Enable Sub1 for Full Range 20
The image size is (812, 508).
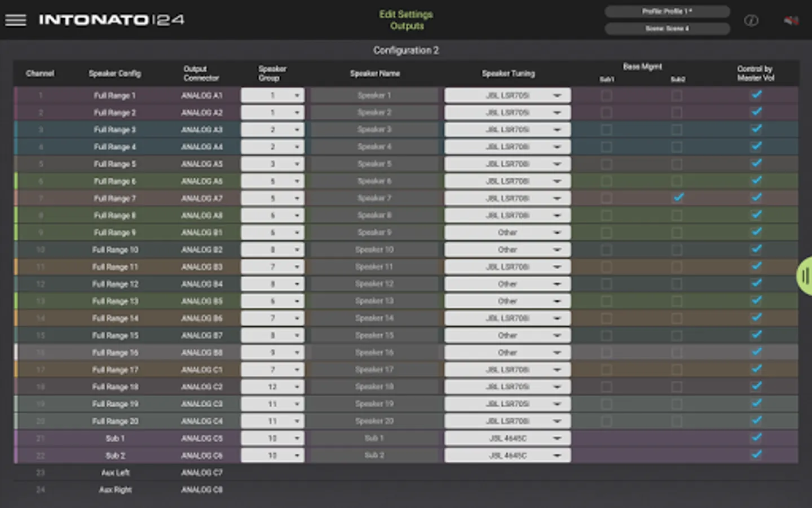(606, 421)
